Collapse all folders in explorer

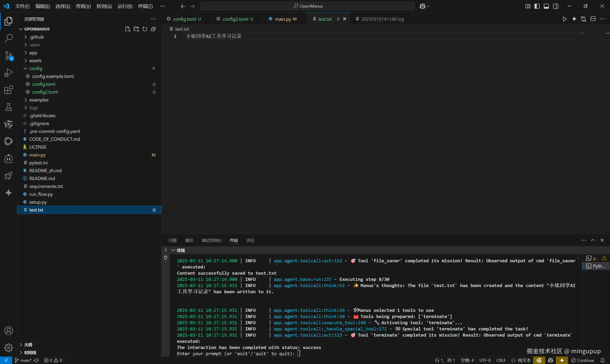point(153,29)
